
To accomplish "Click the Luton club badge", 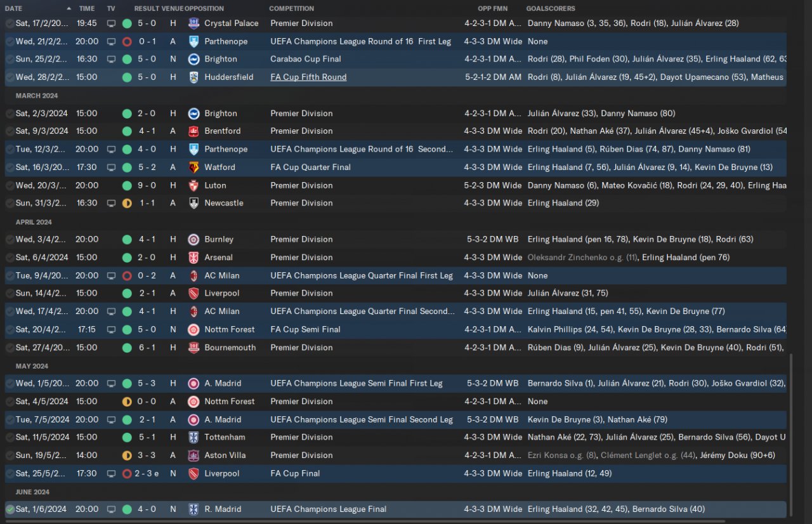I will [194, 186].
